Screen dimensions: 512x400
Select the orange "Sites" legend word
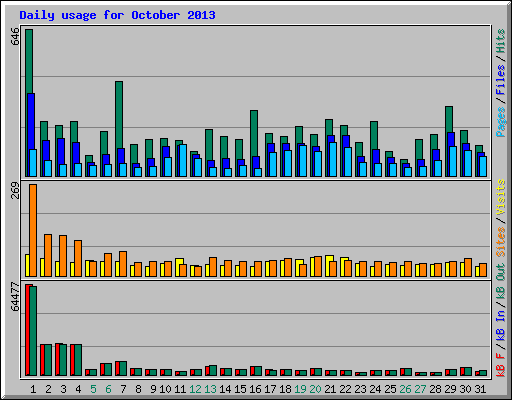pyautogui.click(x=501, y=242)
